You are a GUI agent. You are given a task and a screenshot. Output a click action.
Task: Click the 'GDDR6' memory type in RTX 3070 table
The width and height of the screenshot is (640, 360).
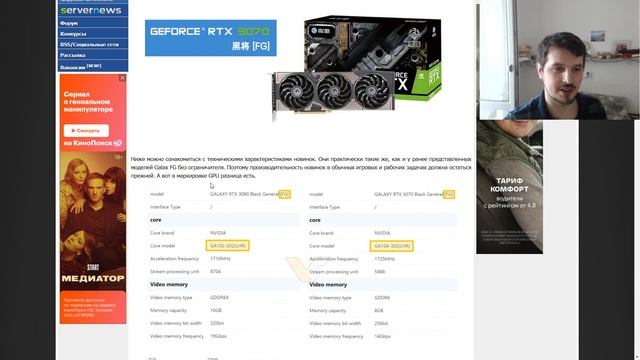pyautogui.click(x=382, y=298)
